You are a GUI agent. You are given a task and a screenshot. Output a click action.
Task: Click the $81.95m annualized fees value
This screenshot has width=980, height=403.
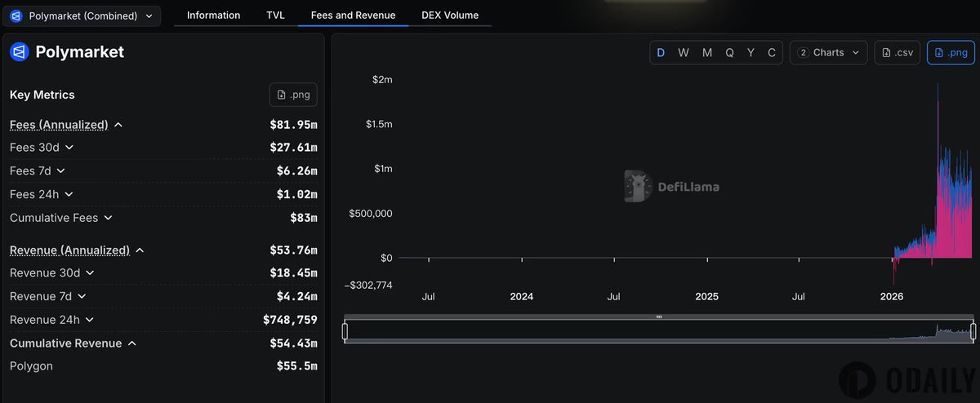click(x=293, y=125)
